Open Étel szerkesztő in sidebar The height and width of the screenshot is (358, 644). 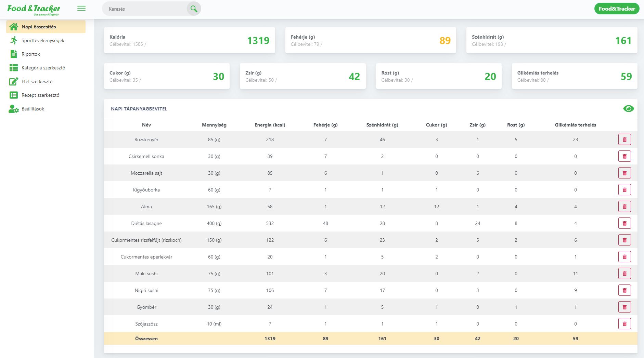click(x=46, y=81)
